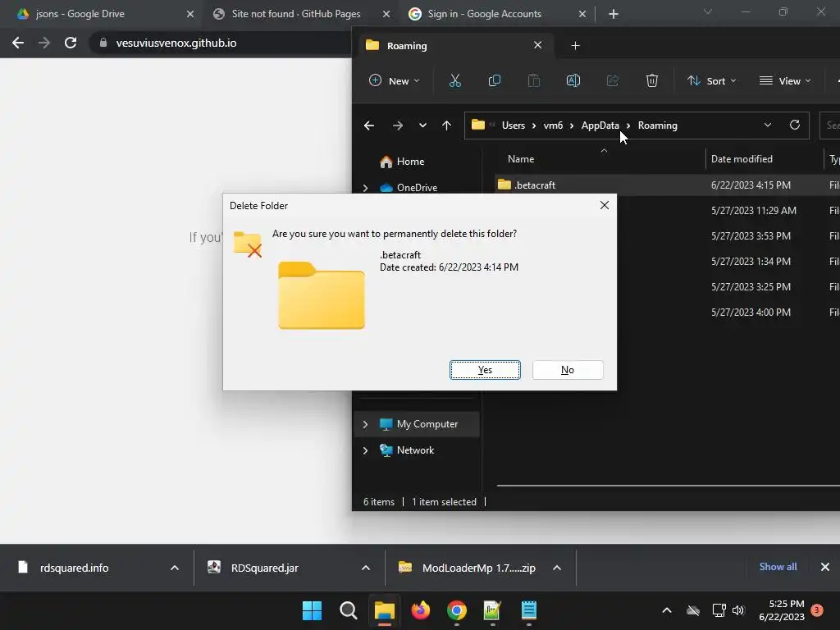The width and height of the screenshot is (840, 630).
Task: Click the Rename icon in Explorer toolbar
Action: click(573, 81)
